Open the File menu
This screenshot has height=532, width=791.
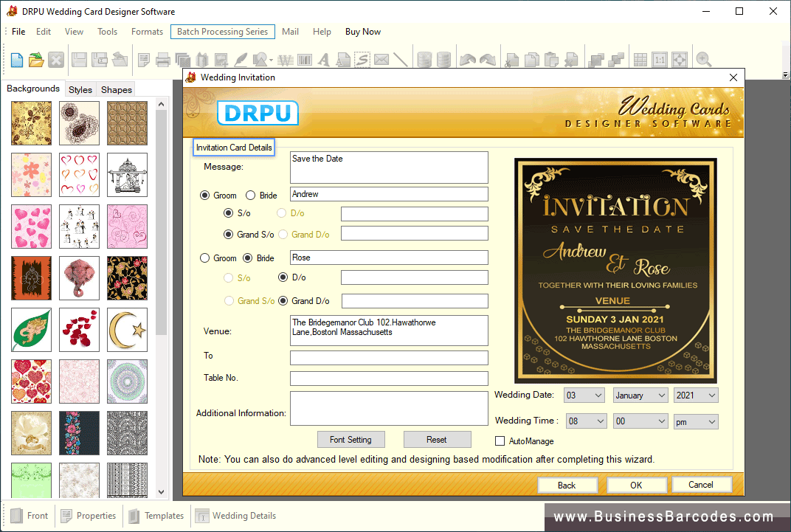coord(18,32)
